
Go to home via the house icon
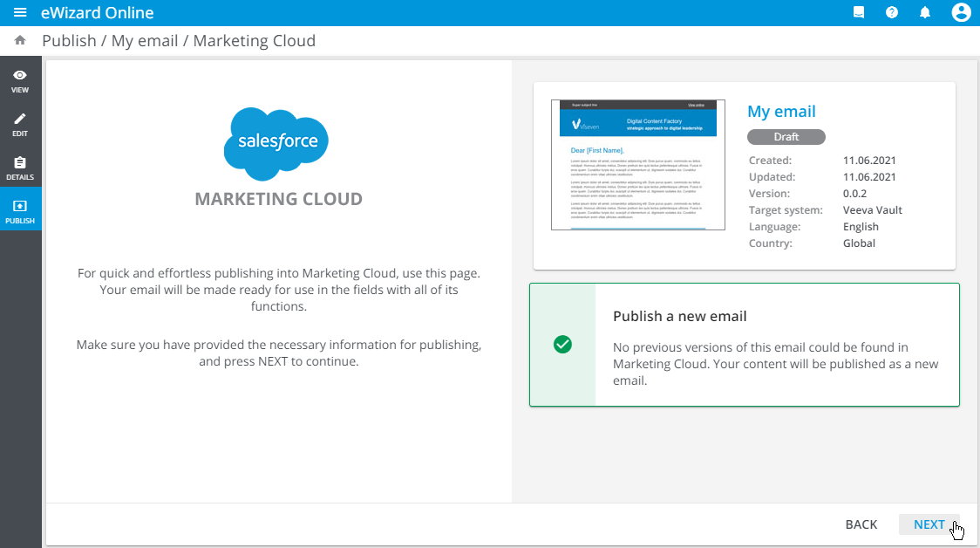20,41
